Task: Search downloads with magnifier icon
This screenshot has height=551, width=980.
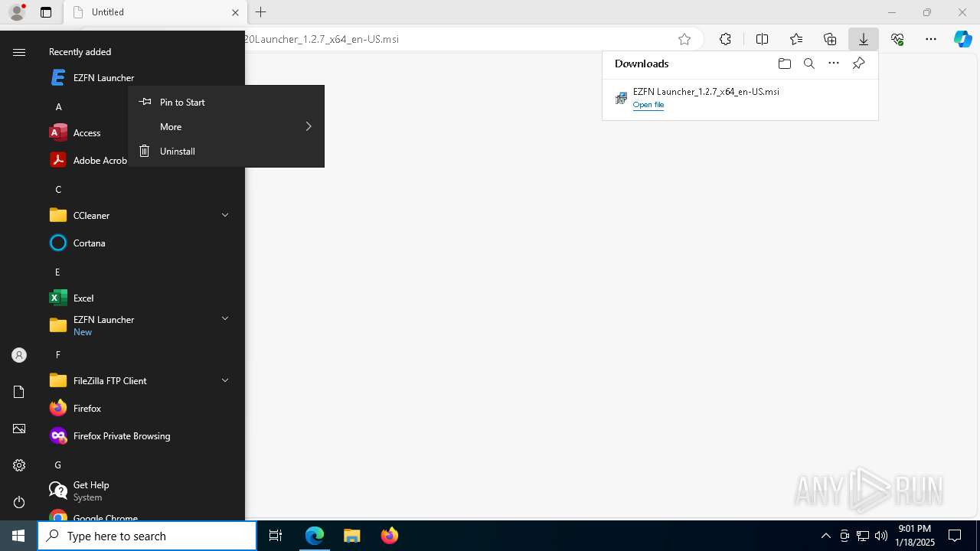Action: [808, 64]
